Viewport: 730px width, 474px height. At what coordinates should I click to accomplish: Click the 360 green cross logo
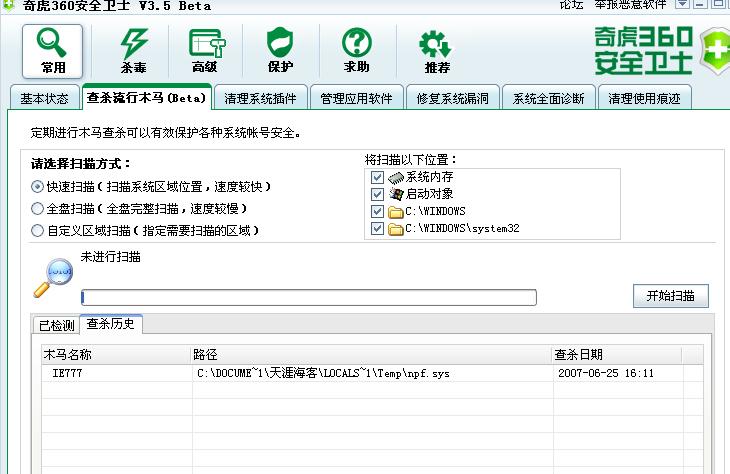coord(714,48)
